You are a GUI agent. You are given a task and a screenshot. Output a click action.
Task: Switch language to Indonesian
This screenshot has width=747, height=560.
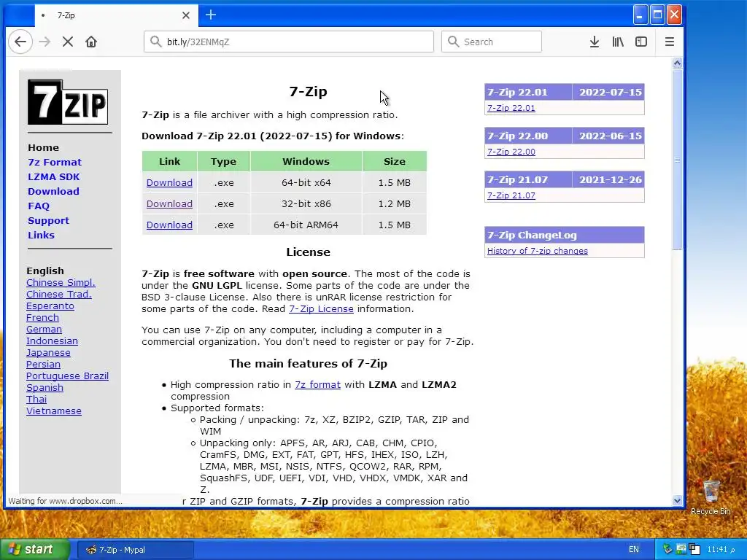tap(52, 341)
